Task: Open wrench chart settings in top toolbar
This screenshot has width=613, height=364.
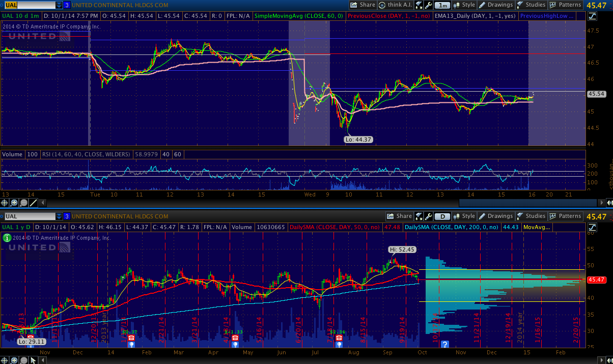Action: (429, 5)
